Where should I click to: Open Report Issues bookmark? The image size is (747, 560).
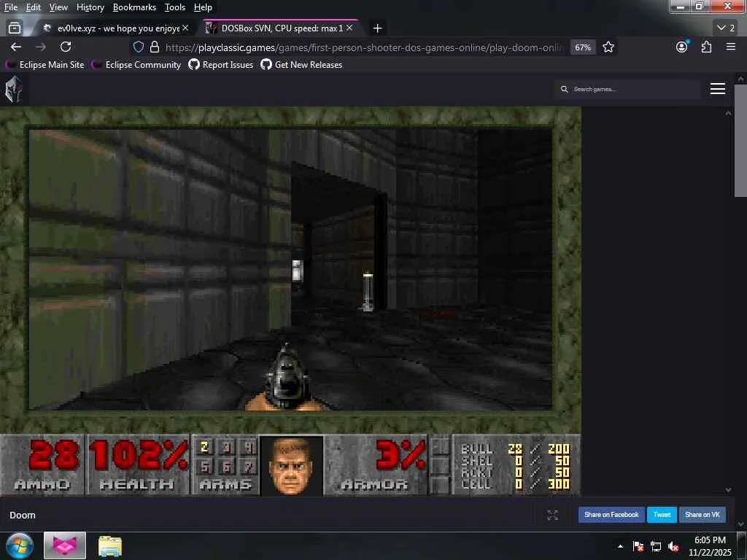click(221, 65)
